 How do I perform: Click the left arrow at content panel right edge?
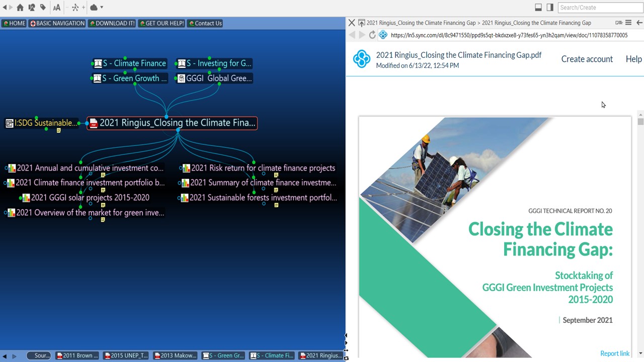[x=639, y=23]
